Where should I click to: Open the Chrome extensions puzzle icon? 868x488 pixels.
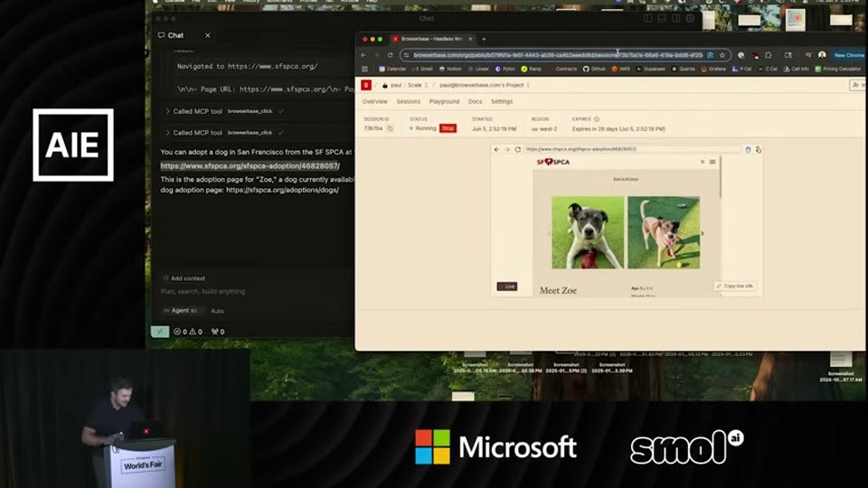[769, 55]
